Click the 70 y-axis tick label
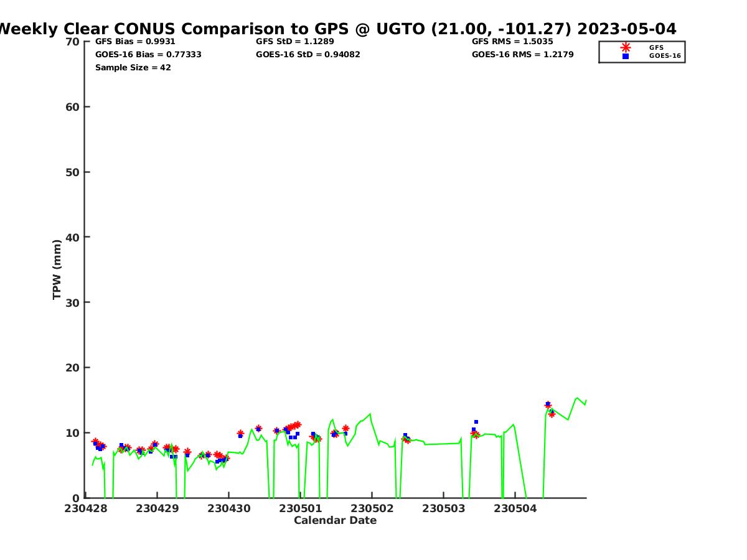747x560 pixels. pos(73,42)
